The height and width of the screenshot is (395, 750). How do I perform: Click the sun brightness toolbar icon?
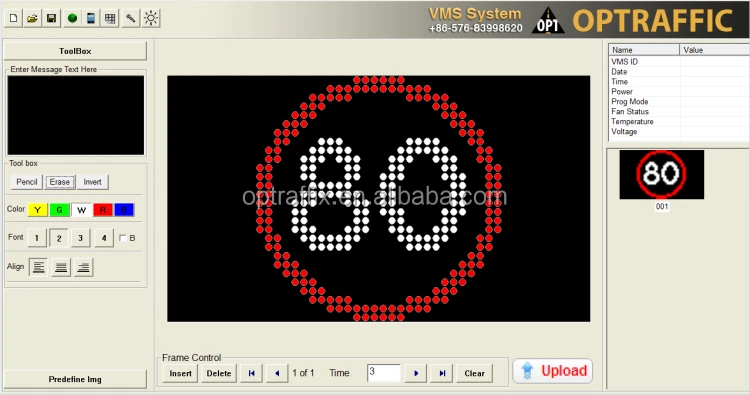coord(151,19)
